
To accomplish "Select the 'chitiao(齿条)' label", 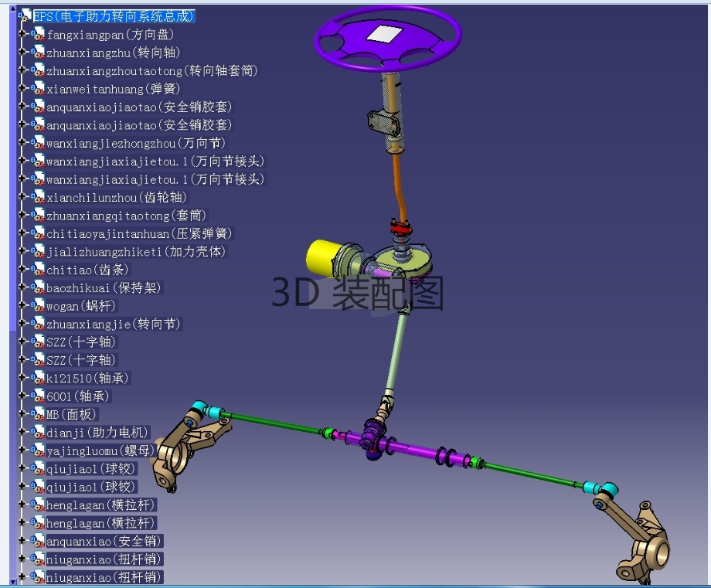I will (x=87, y=270).
